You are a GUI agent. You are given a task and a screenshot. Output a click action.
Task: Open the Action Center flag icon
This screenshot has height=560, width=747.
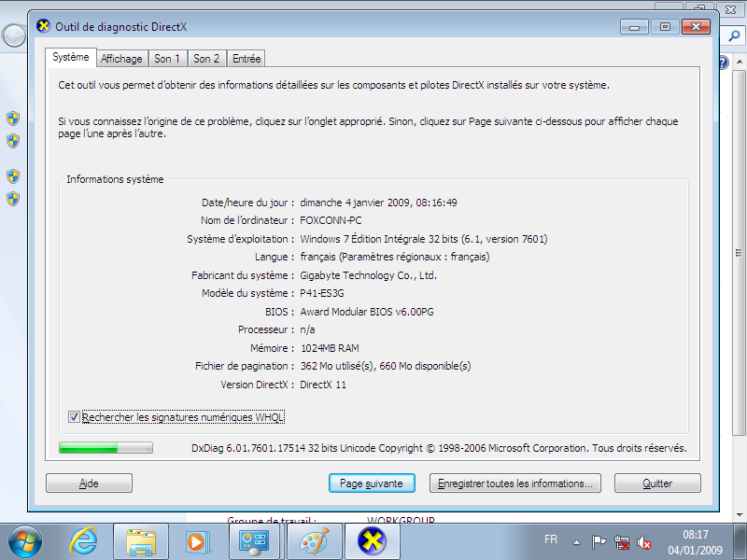pyautogui.click(x=599, y=541)
